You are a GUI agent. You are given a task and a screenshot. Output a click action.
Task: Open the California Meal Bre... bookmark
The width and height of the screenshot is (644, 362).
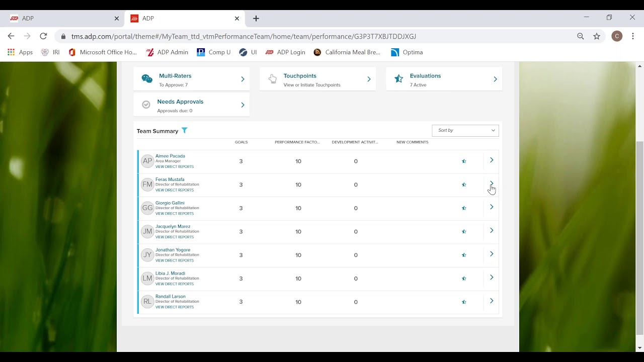point(347,52)
